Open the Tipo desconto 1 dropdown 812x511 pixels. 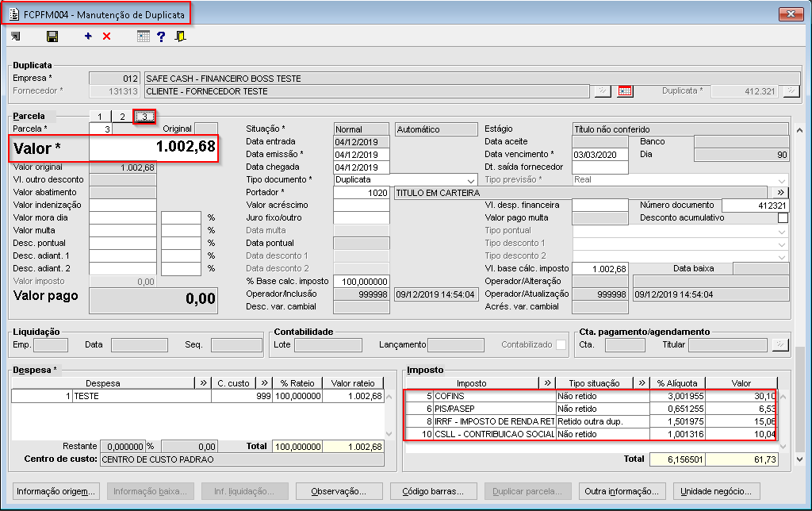pos(781,244)
